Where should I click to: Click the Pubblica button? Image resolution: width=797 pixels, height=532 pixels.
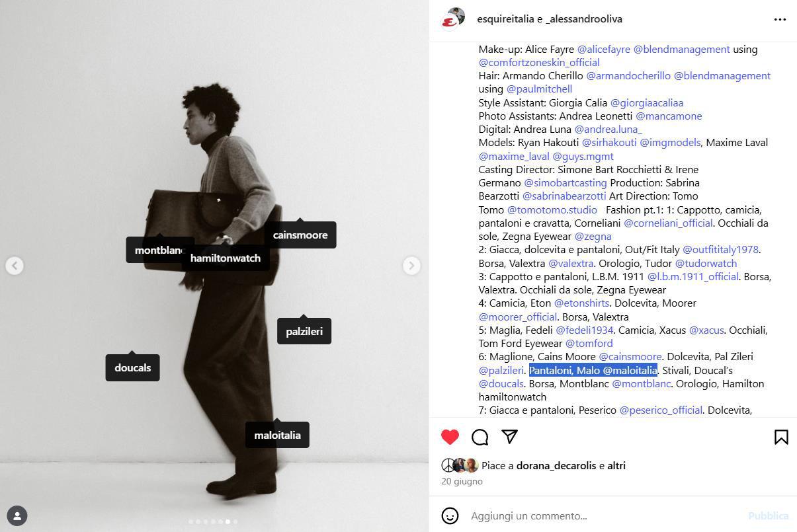(x=768, y=515)
